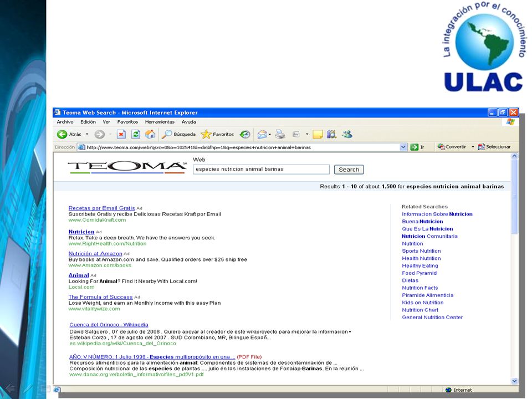Open Kids on Nutrition related search
Image resolution: width=532 pixels, height=399 pixels.
(423, 303)
